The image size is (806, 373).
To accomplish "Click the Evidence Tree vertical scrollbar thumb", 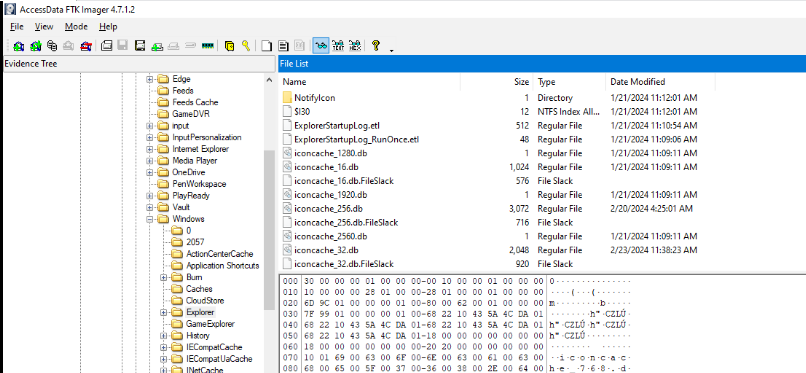I will [269, 231].
